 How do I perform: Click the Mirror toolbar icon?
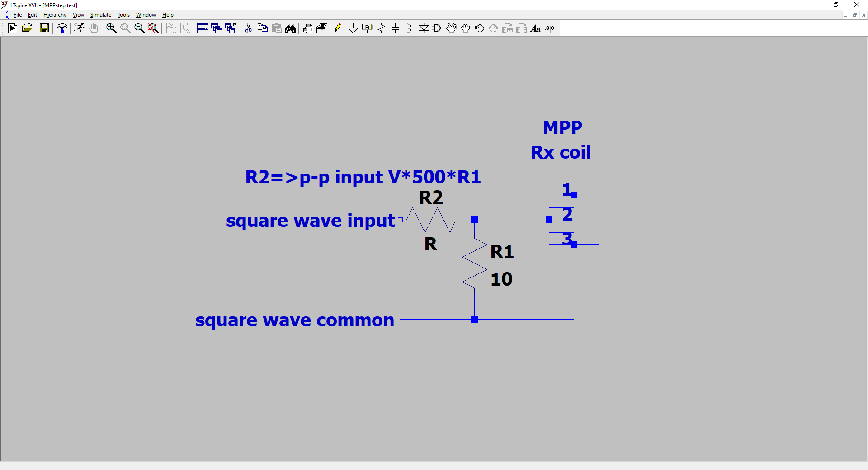522,28
